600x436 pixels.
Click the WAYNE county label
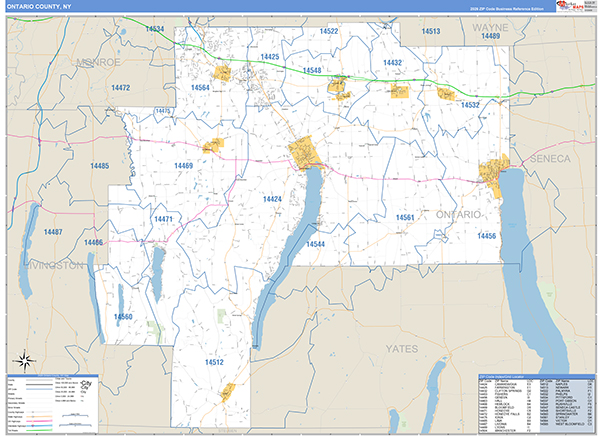[x=489, y=26]
